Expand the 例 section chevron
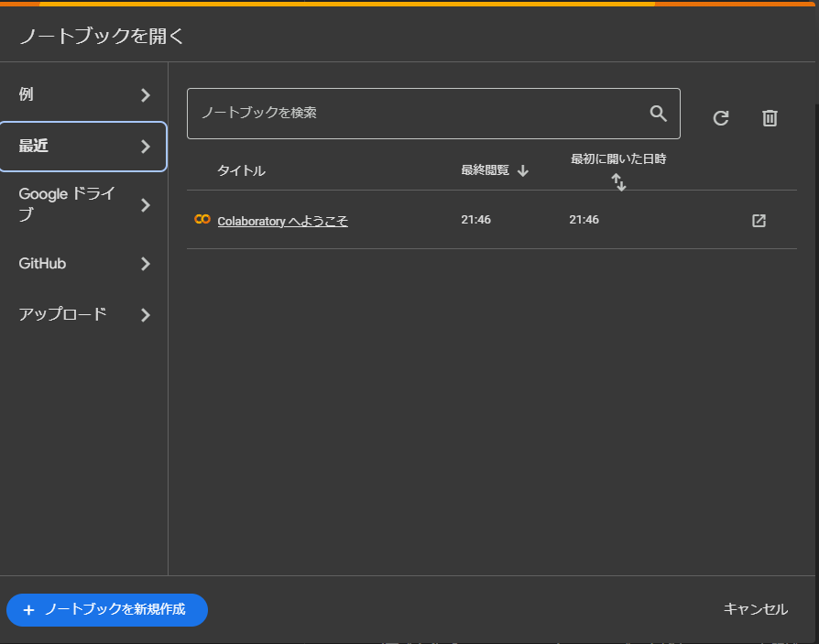The image size is (819, 644). pyautogui.click(x=145, y=95)
